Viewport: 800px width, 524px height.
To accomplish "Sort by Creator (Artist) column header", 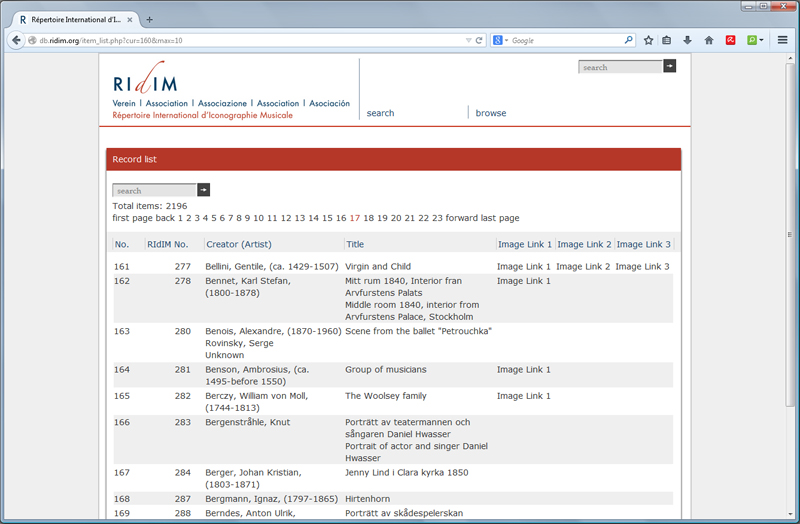I will click(238, 244).
